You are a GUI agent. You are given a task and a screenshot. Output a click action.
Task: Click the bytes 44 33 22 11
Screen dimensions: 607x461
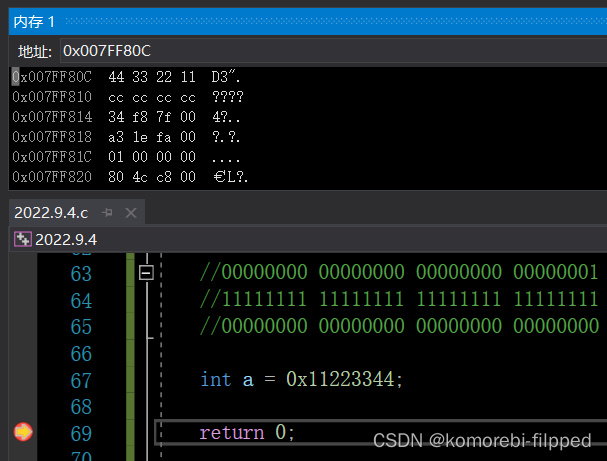tap(152, 77)
